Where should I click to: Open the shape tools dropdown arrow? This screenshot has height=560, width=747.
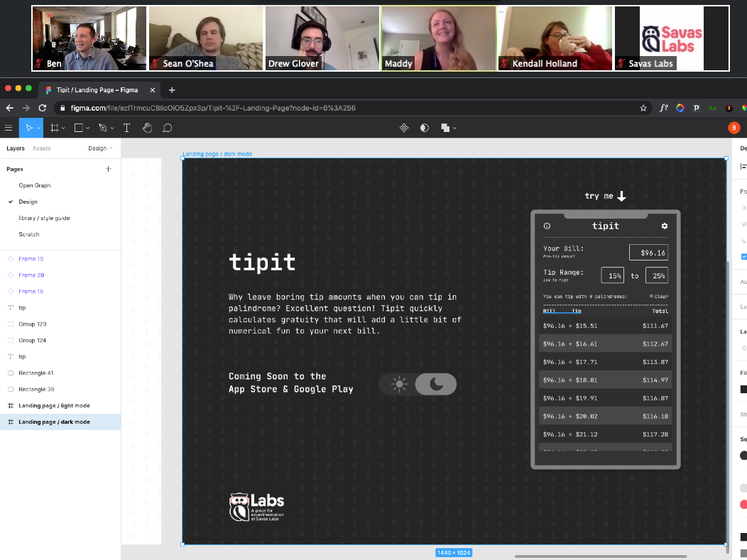click(88, 128)
